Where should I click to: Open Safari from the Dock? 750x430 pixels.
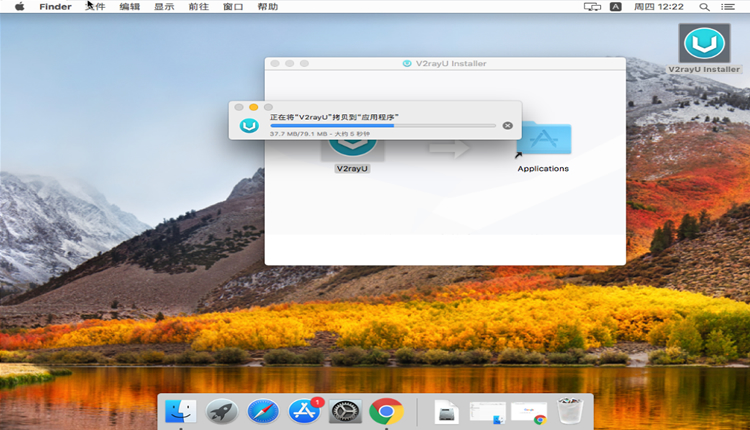(262, 411)
